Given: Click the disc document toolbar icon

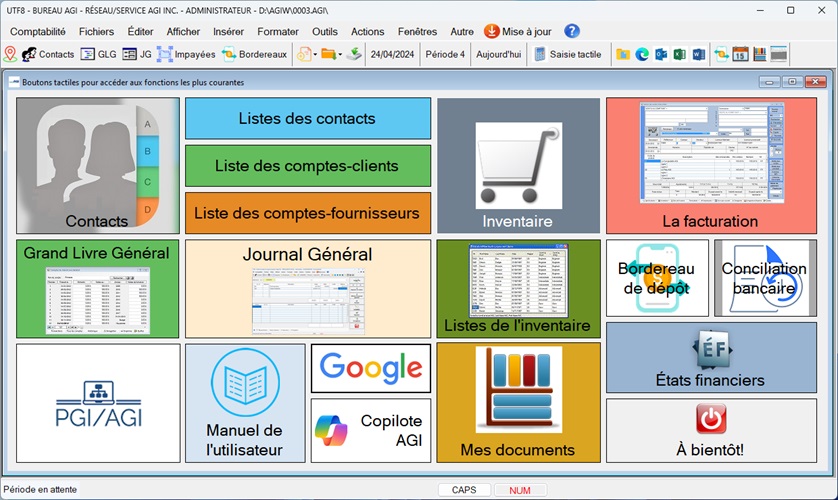Looking at the screenshot, I should point(304,54).
